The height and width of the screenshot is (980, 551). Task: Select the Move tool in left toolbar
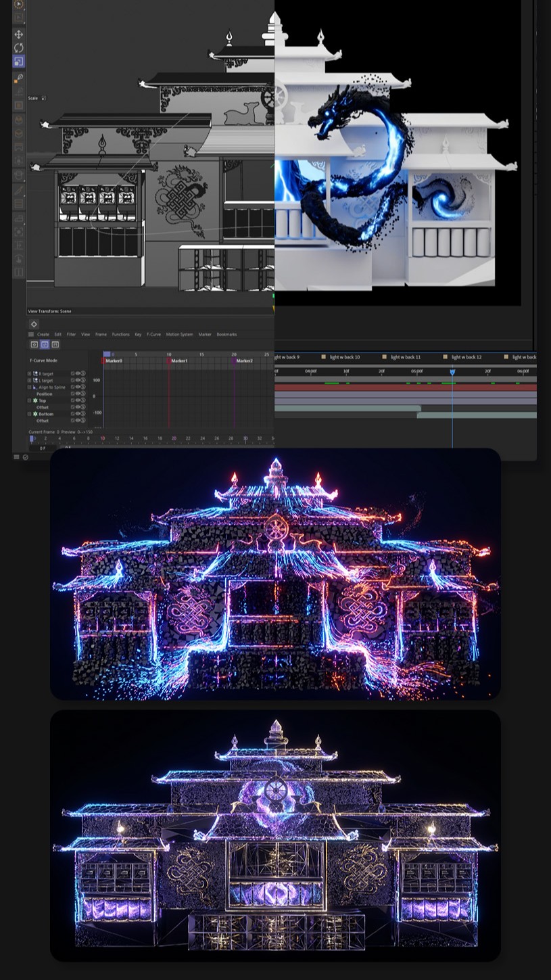pyautogui.click(x=18, y=34)
